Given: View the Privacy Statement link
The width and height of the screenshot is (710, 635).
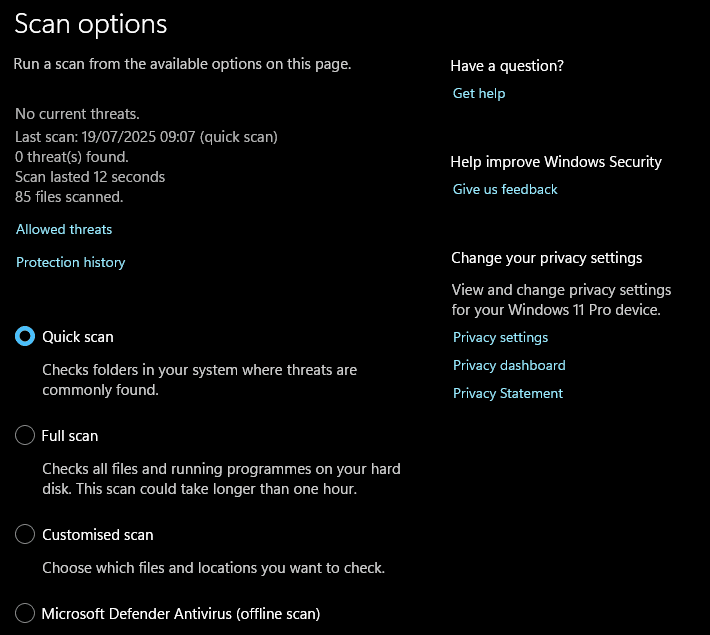Looking at the screenshot, I should point(508,394).
